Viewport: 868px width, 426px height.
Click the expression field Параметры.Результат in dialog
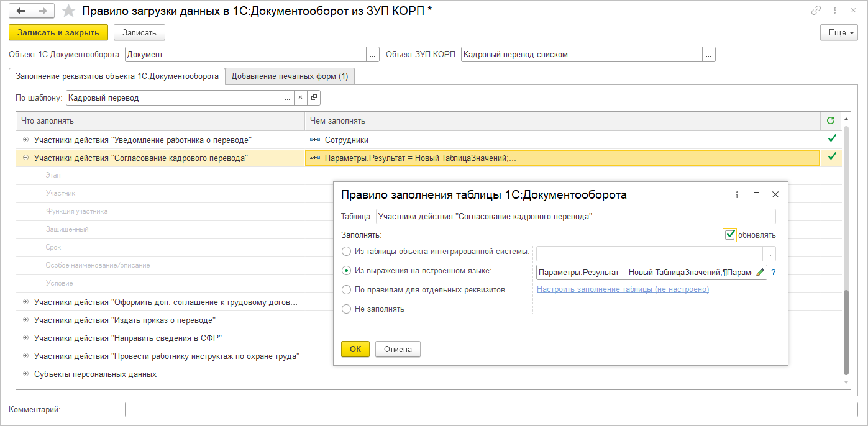point(645,272)
